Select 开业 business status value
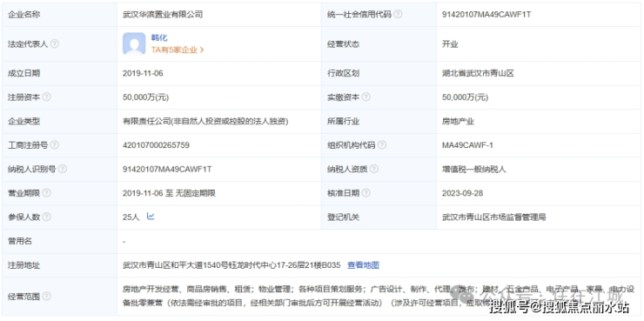The height and width of the screenshot is (321, 644). (450, 43)
